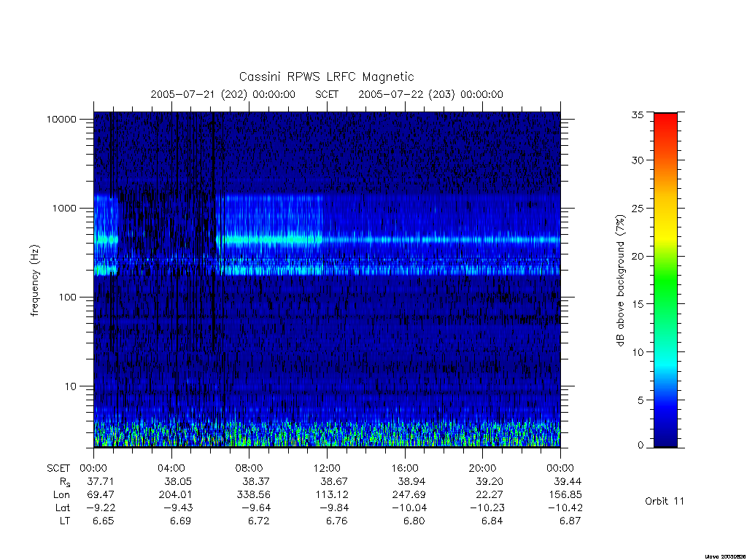Click the 1000 frequency tick label

tap(64, 209)
